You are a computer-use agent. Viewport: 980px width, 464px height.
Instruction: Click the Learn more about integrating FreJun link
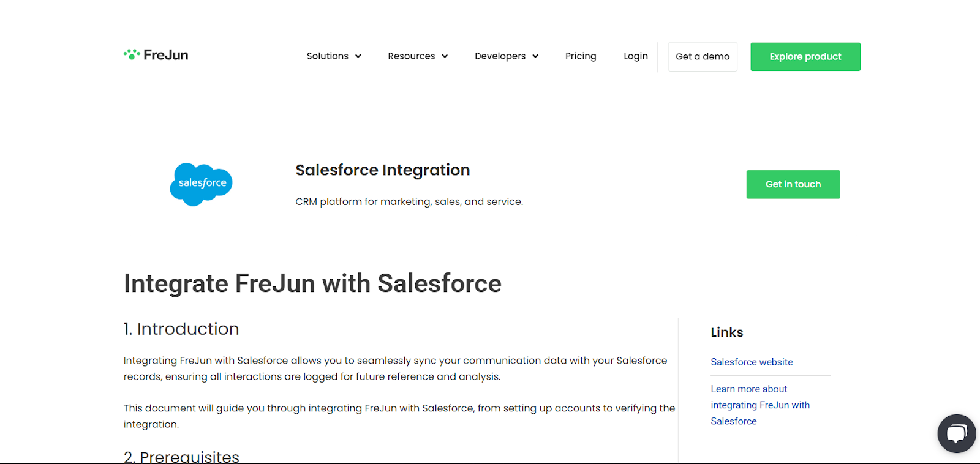pos(760,405)
